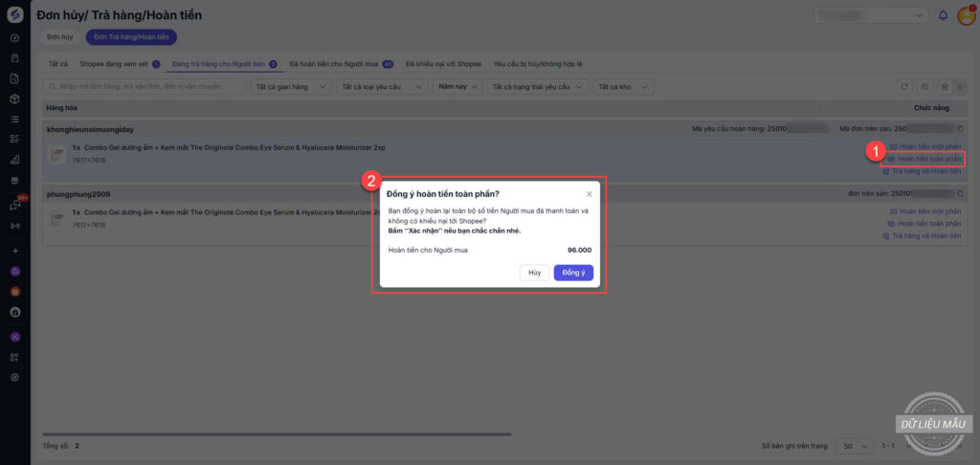Open the settings gear in sidebar
Viewport: 980px width, 465px height.
click(15, 378)
